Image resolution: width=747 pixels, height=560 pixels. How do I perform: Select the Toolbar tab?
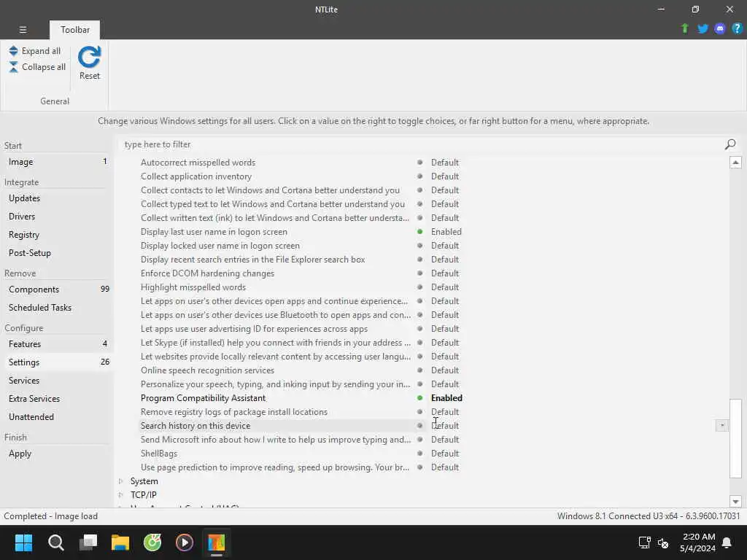75,29
